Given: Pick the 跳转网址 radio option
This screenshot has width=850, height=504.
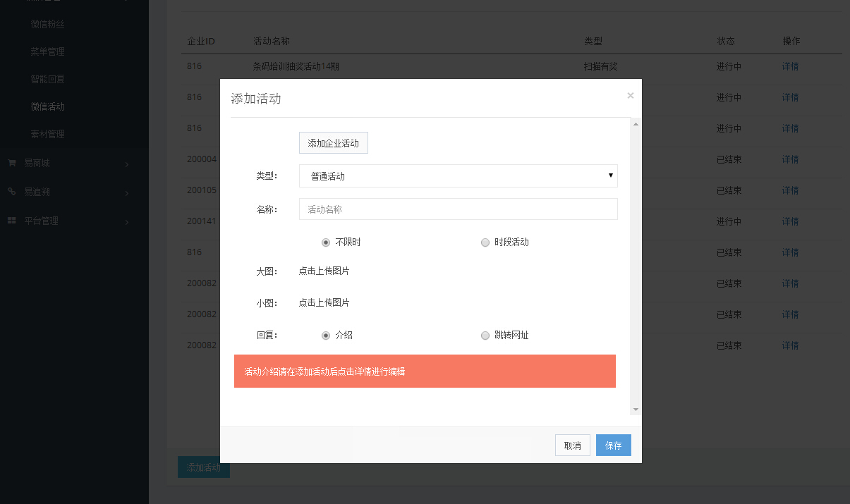Looking at the screenshot, I should (485, 336).
